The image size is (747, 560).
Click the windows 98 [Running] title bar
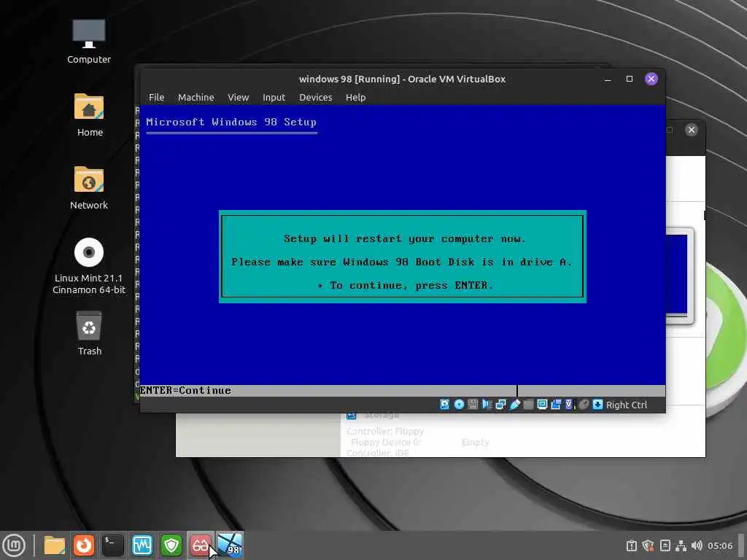402,79
